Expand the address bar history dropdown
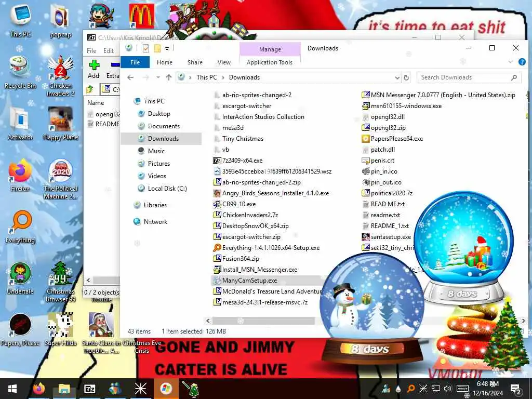 [x=397, y=78]
